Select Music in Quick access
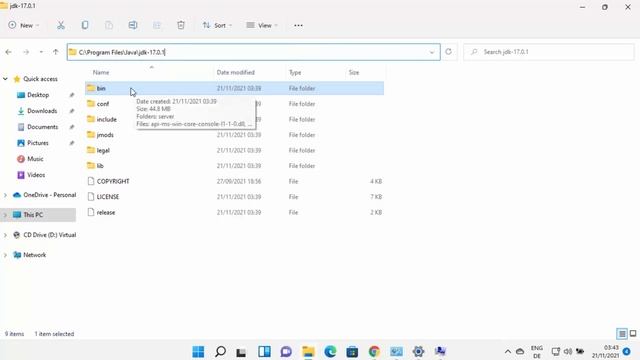The image size is (640, 360). tap(35, 159)
